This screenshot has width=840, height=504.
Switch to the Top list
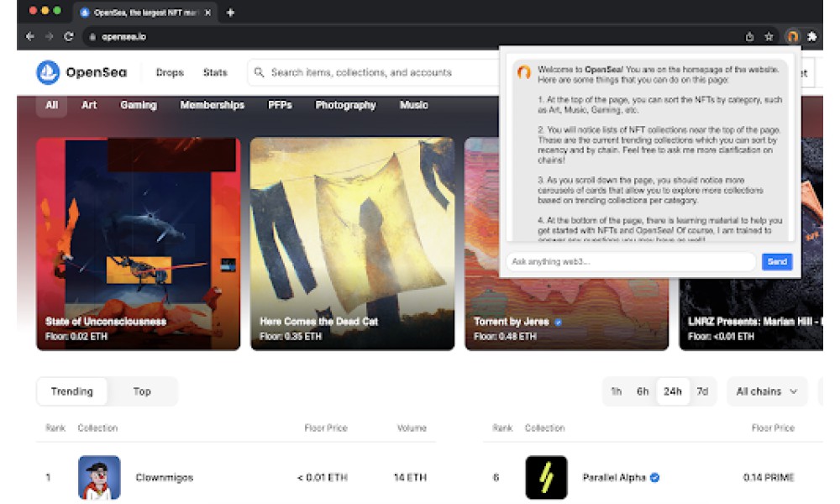click(142, 391)
